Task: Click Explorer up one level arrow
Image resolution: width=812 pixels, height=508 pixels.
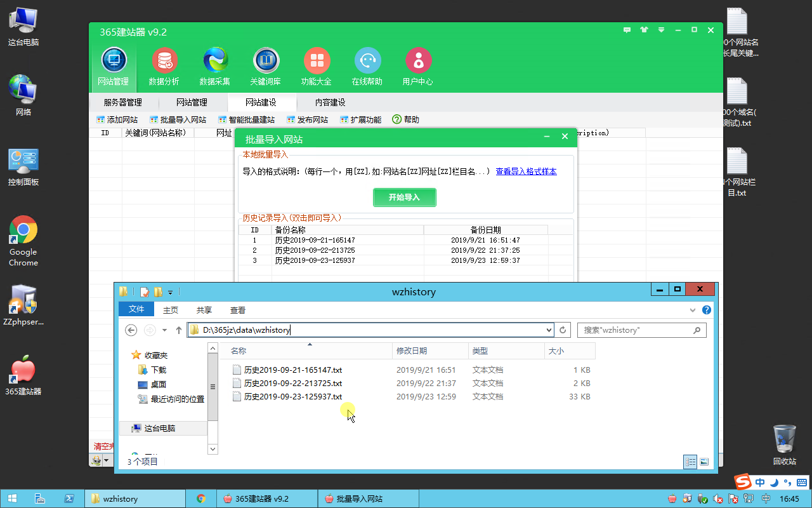Action: coord(179,330)
